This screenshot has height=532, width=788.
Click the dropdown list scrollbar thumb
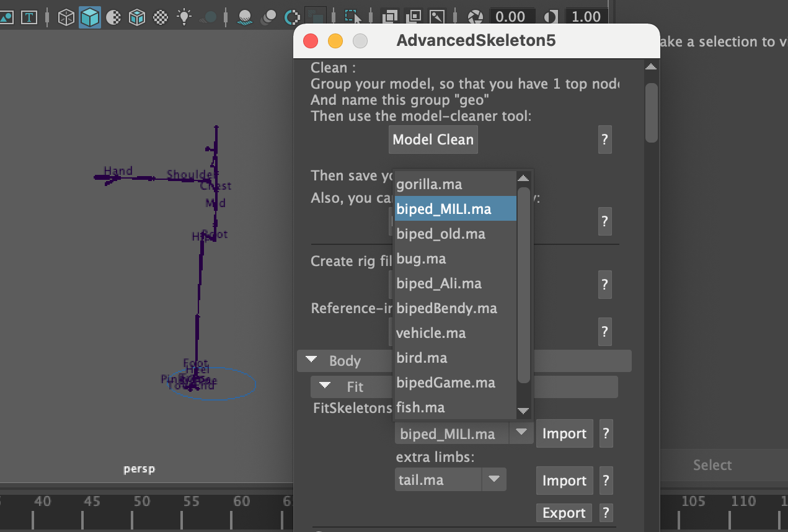click(524, 285)
